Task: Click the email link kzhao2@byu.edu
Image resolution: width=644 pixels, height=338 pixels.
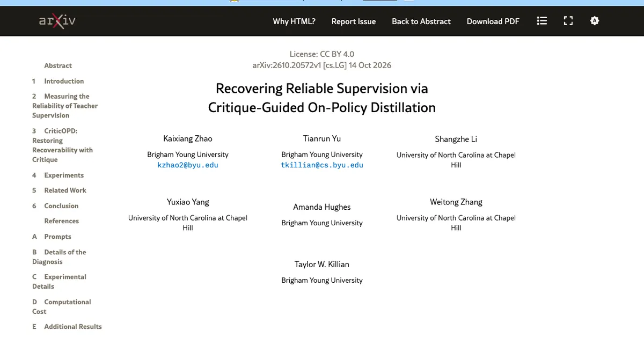Action: pyautogui.click(x=188, y=165)
